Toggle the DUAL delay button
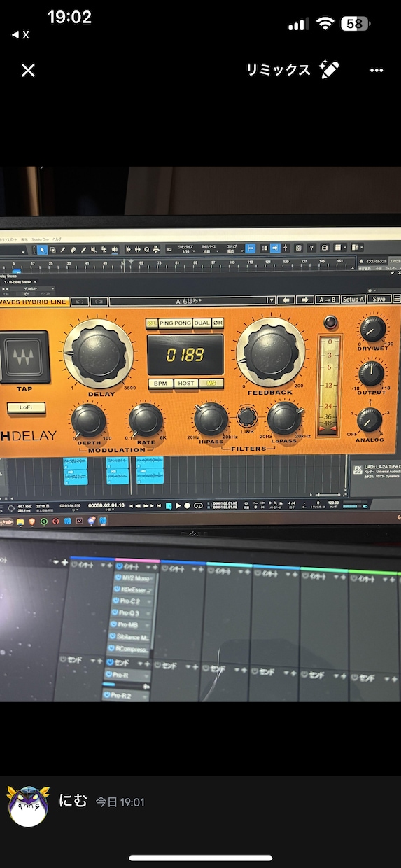This screenshot has height=868, width=401. point(202,323)
